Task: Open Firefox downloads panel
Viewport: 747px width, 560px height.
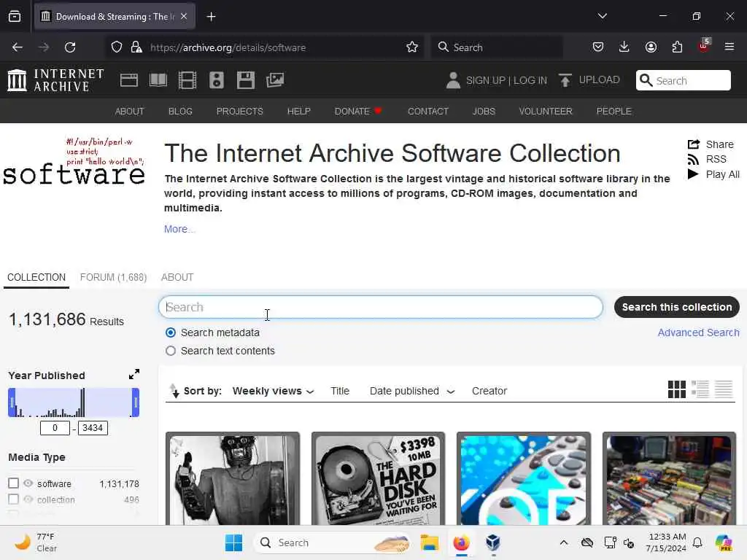Action: [624, 47]
